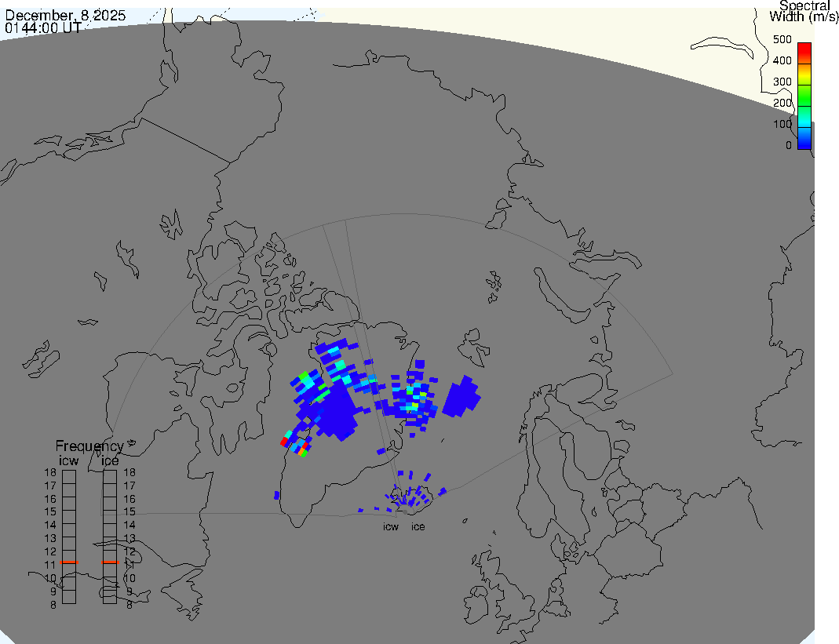Click the date text December 8 2025

point(65,16)
